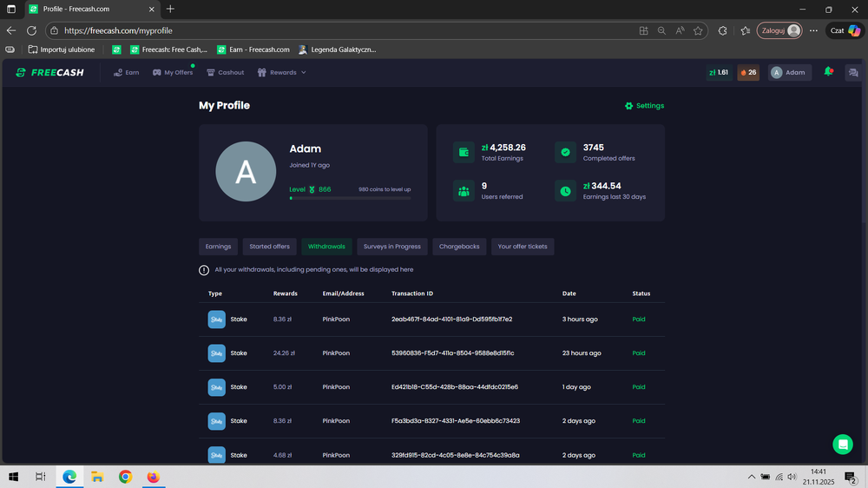This screenshot has height=488, width=868.
Task: Switch to the Earnings tab
Action: (x=218, y=247)
